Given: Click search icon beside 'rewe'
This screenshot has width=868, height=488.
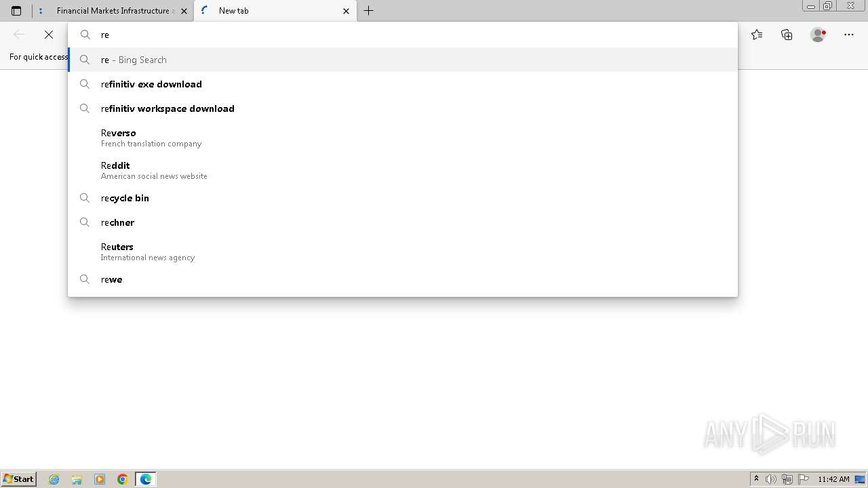Looking at the screenshot, I should click(x=85, y=279).
